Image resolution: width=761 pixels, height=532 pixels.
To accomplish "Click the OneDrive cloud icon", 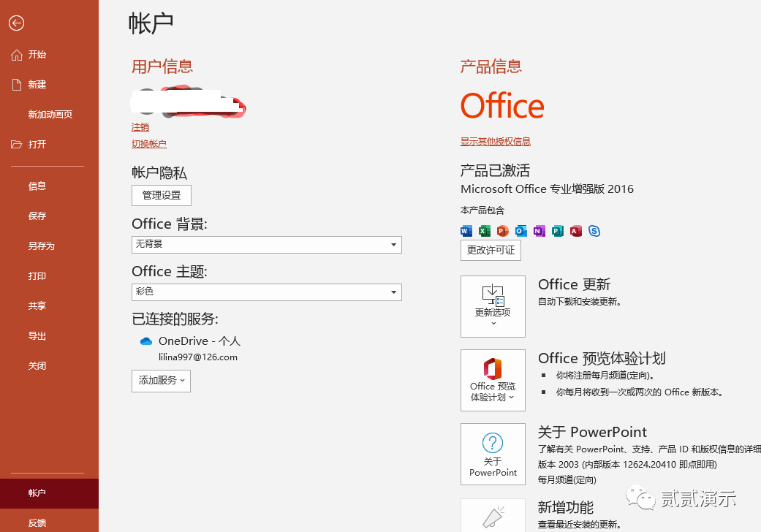I will click(x=146, y=341).
